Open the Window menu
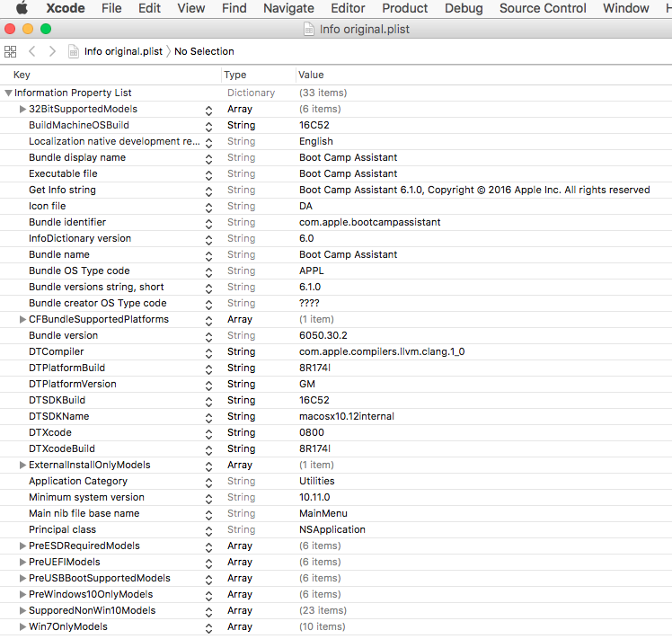Viewport: 672px width, 639px height. pyautogui.click(x=625, y=8)
